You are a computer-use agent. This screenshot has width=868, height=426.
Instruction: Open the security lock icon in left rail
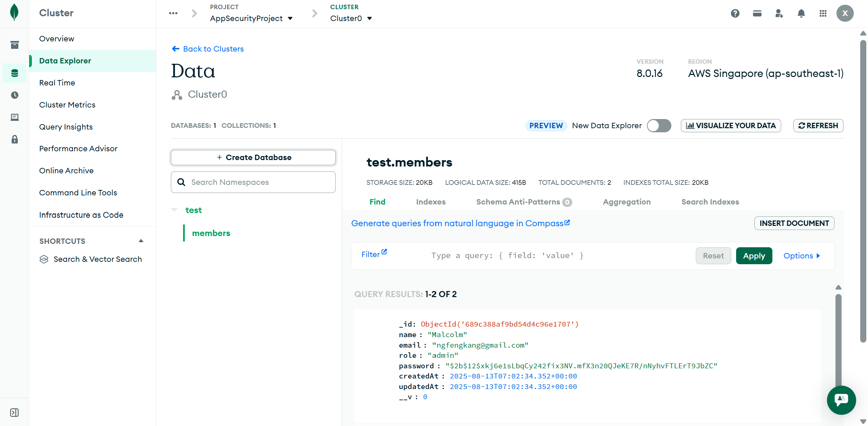[15, 139]
